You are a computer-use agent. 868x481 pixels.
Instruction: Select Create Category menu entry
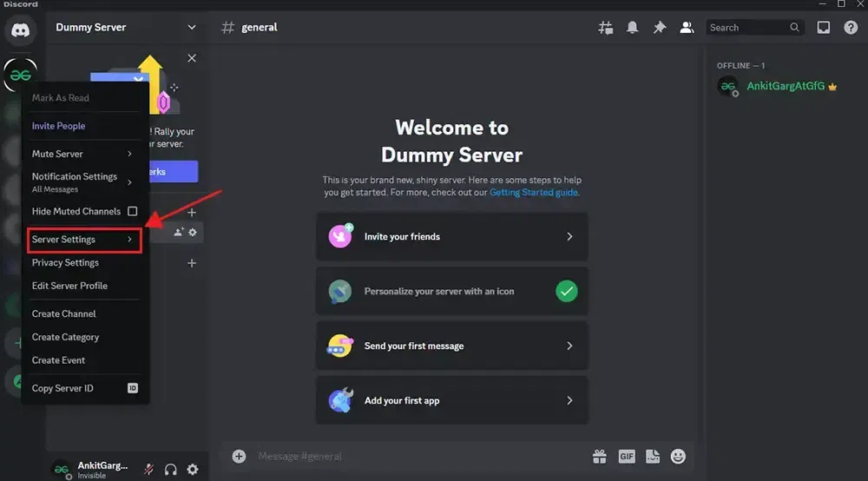[84, 337]
